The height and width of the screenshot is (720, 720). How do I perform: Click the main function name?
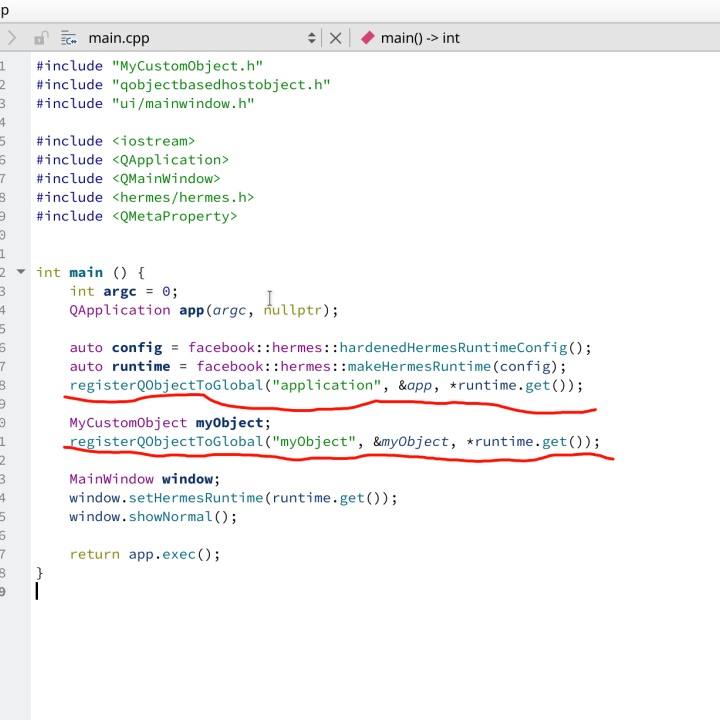point(86,273)
